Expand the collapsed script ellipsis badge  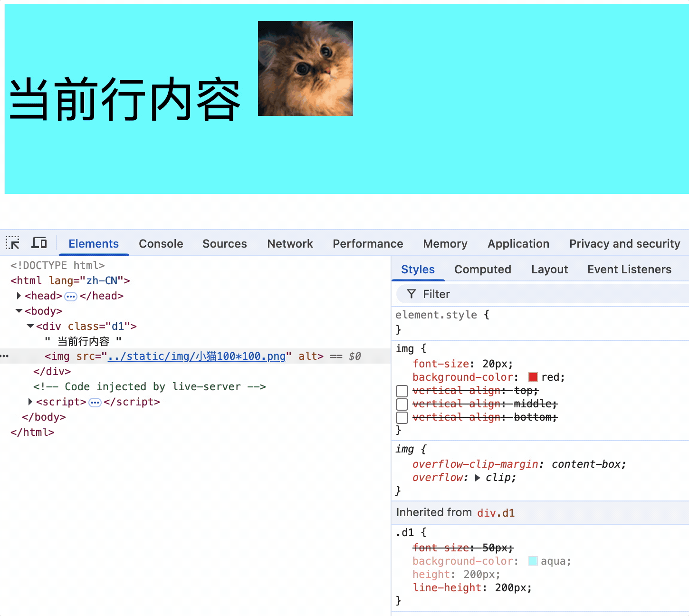click(x=95, y=403)
